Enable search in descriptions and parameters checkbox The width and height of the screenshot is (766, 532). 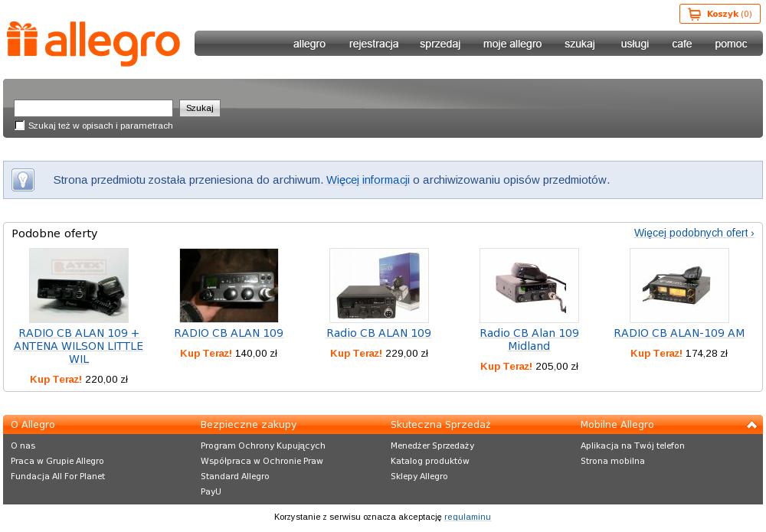pos(20,126)
